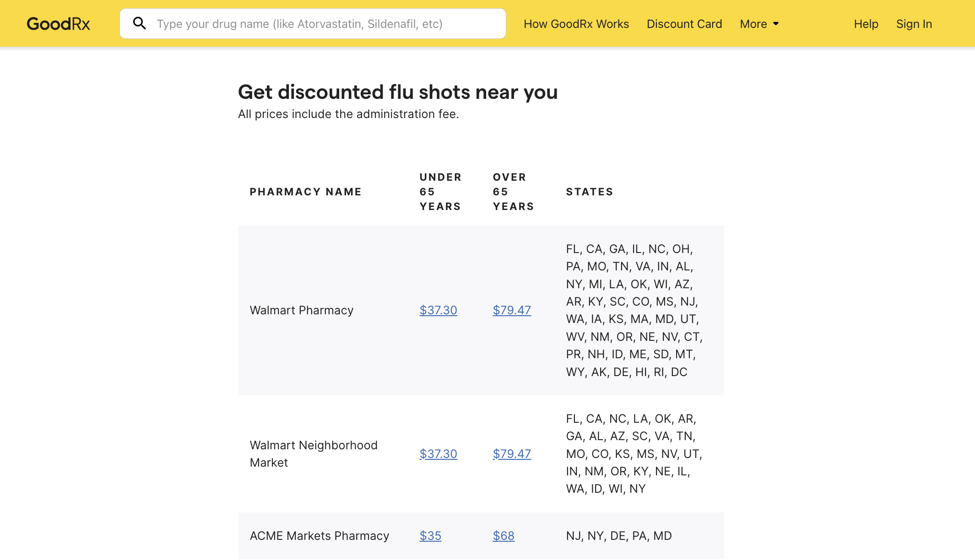Click the Walmart Pharmacy row name

point(302,310)
